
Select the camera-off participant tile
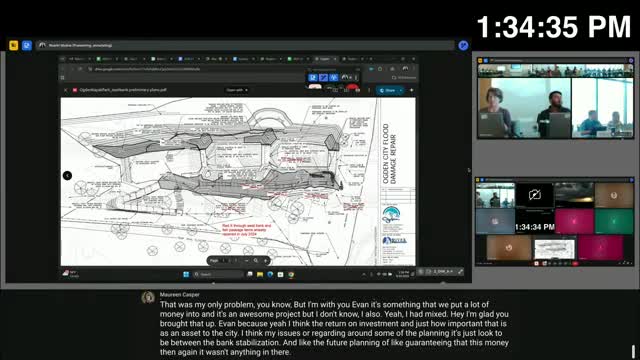pyautogui.click(x=534, y=195)
